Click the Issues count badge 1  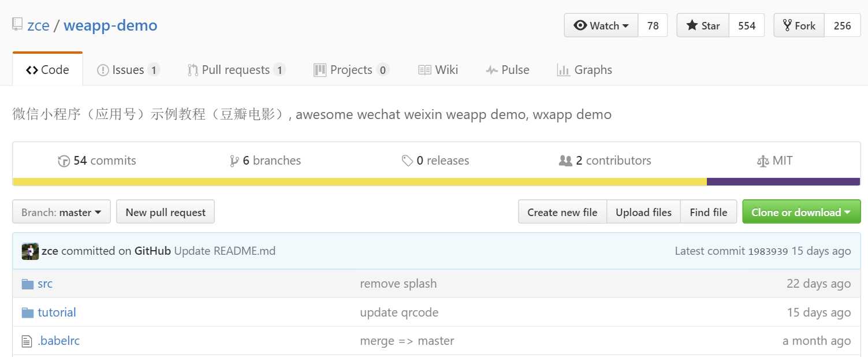(153, 70)
